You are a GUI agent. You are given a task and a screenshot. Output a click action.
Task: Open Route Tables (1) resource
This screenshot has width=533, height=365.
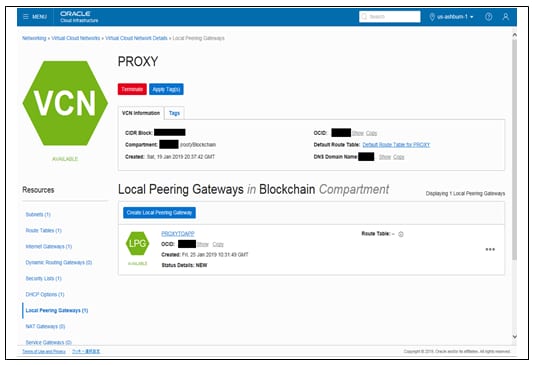44,230
